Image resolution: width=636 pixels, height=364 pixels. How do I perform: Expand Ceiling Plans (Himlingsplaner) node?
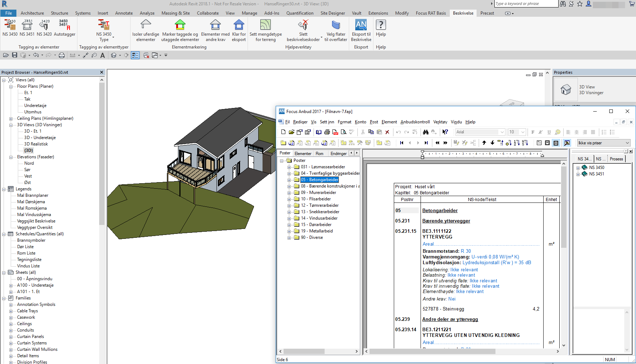coord(11,118)
